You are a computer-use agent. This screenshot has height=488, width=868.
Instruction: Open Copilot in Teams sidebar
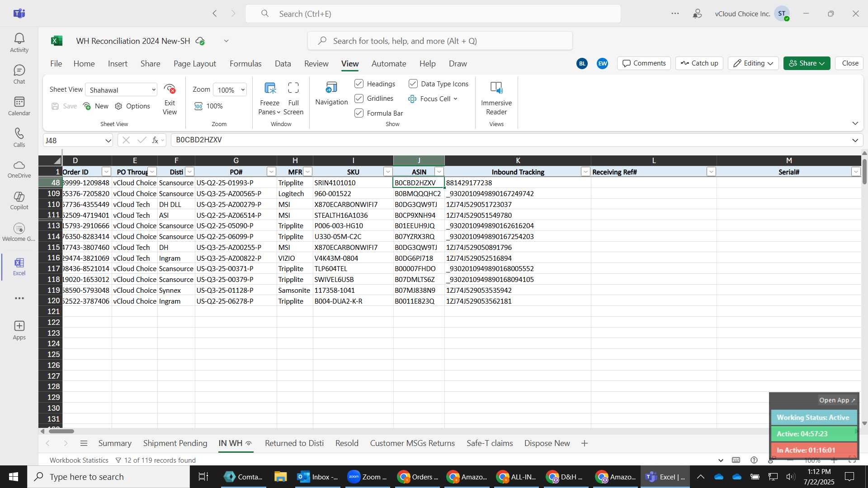click(x=19, y=201)
